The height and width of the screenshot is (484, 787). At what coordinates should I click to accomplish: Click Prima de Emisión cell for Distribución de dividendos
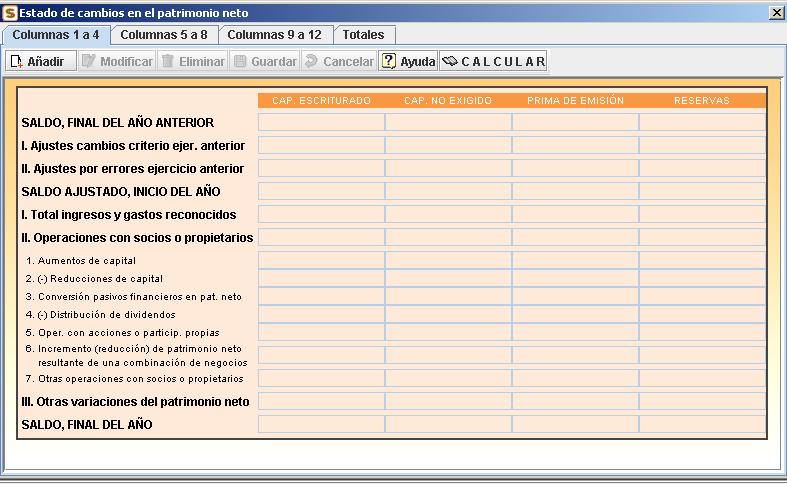click(575, 314)
